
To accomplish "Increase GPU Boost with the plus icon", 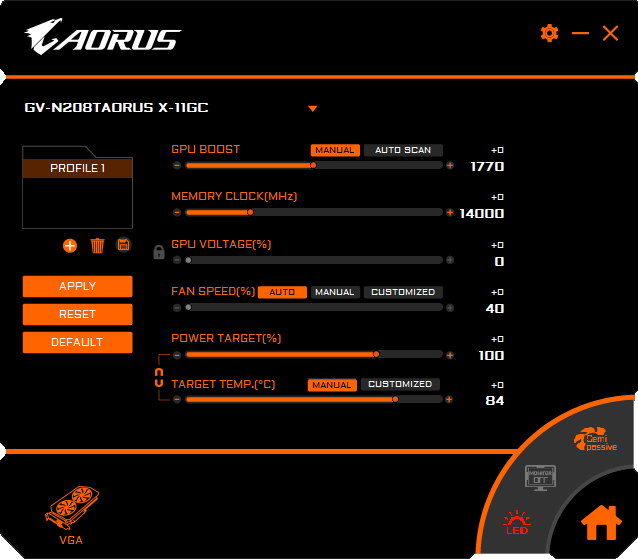I will (450, 165).
